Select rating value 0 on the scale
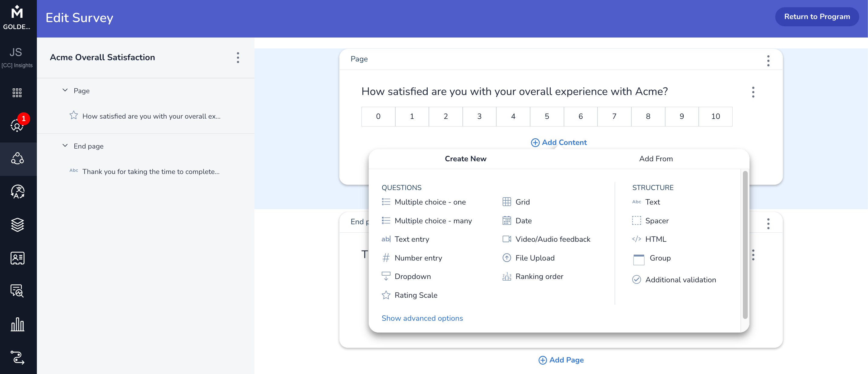 [x=378, y=116]
